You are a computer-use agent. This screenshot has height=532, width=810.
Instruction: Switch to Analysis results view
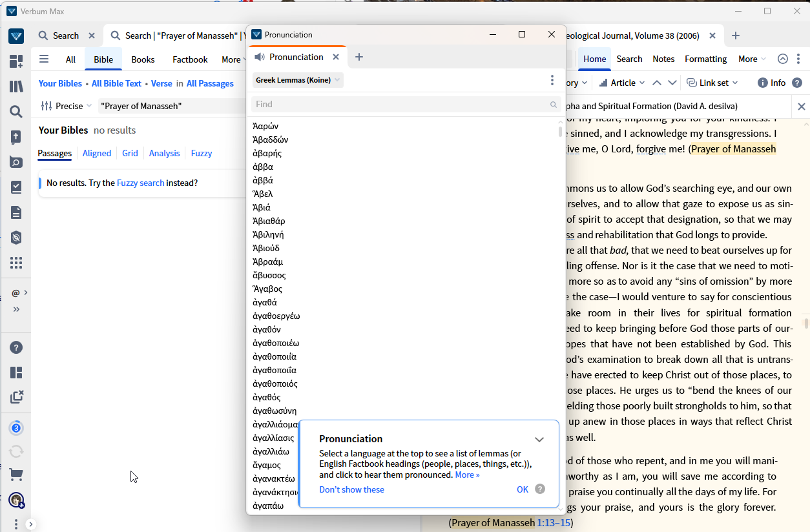164,153
